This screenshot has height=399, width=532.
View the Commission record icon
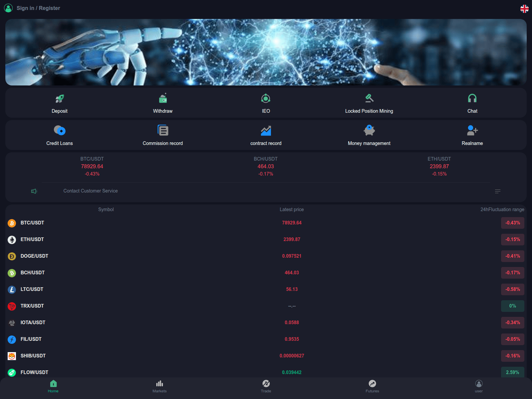pos(163,131)
